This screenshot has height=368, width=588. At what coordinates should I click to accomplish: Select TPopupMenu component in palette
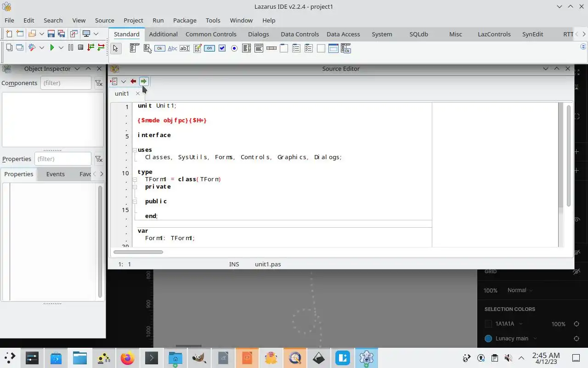click(x=147, y=48)
